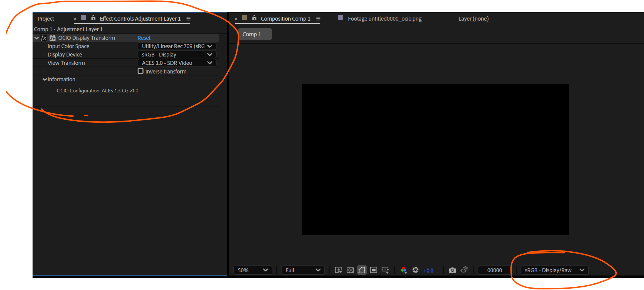The height and width of the screenshot is (290, 644).
Task: Open Fast Previews options
Action: pyautogui.click(x=338, y=270)
